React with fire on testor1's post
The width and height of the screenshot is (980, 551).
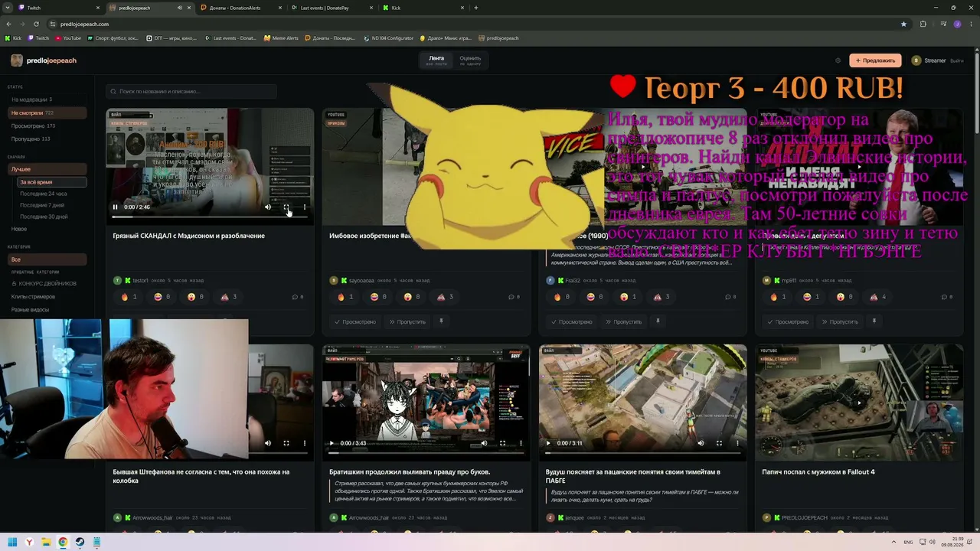[129, 297]
